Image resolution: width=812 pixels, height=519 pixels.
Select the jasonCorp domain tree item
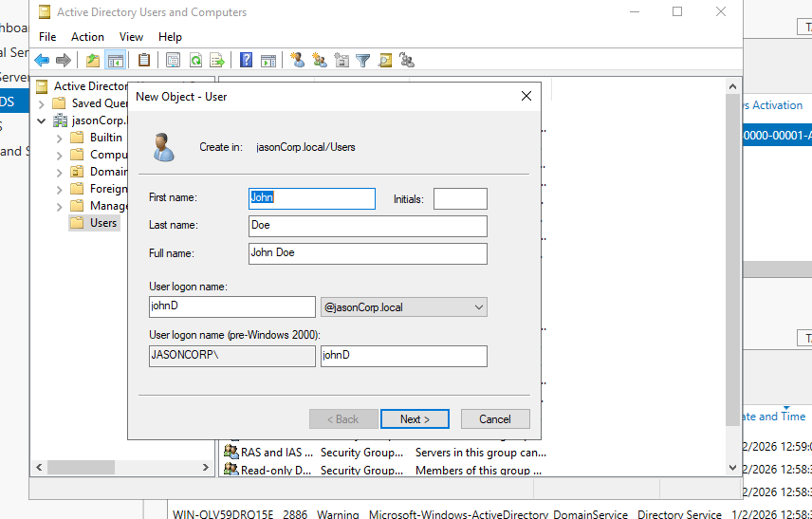90,120
